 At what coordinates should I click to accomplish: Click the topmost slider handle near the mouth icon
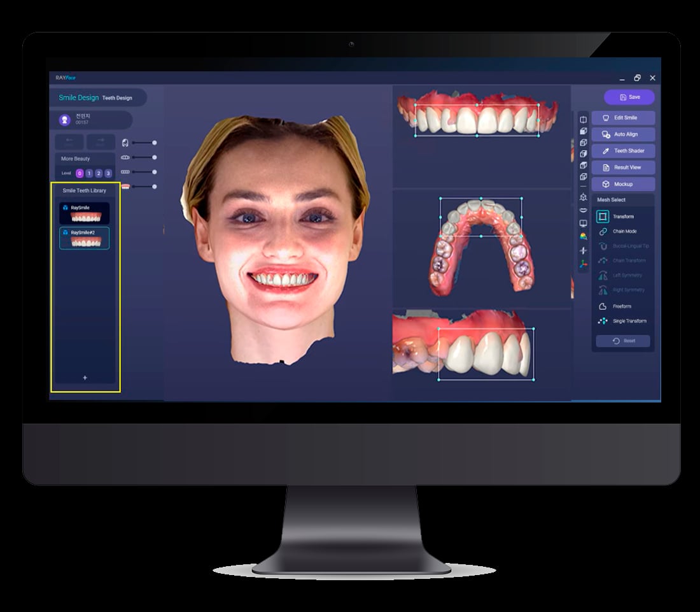click(x=153, y=143)
